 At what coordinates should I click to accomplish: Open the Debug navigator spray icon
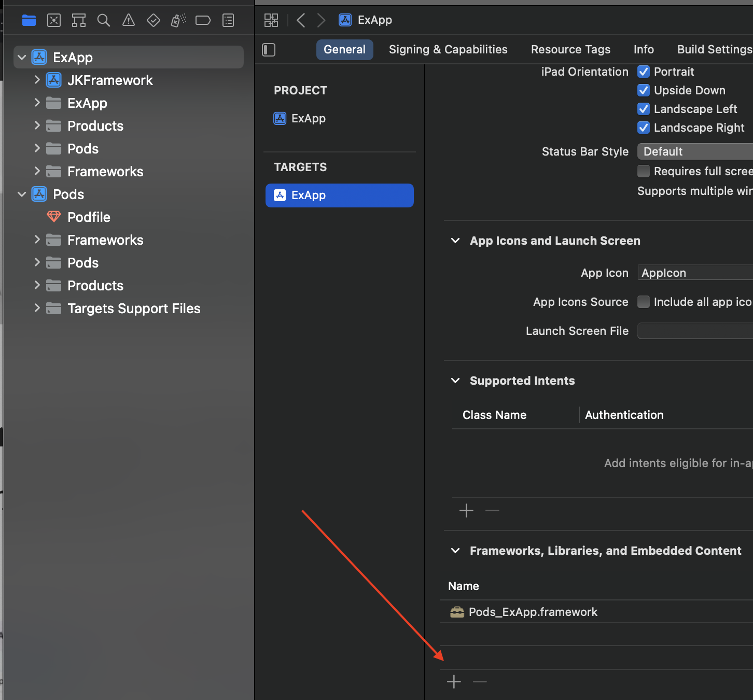coord(178,20)
